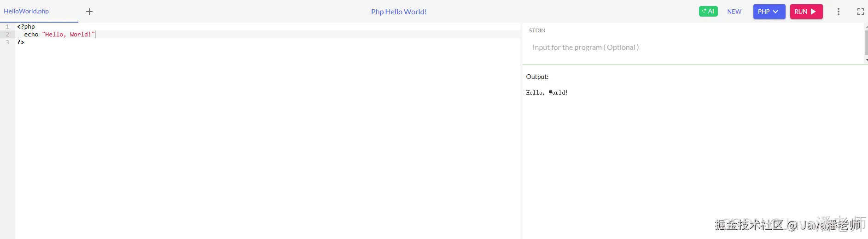Viewport: 868px width, 239px height.
Task: Click the plus icon to add a file
Action: coord(89,12)
